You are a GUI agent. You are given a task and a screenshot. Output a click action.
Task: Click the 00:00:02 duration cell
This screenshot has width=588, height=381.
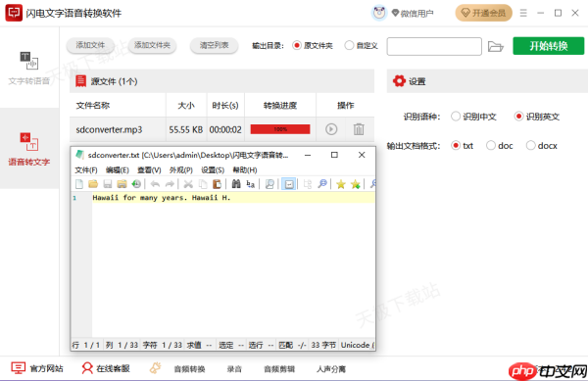point(225,129)
